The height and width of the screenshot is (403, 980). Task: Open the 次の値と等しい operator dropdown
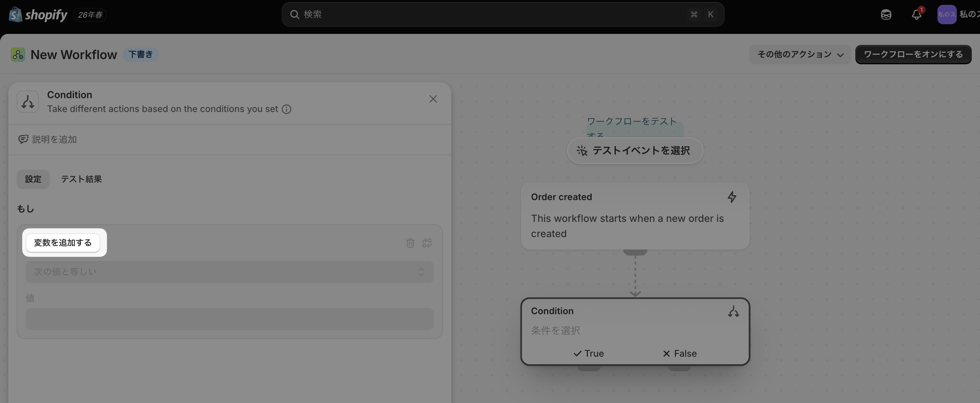pyautogui.click(x=229, y=272)
